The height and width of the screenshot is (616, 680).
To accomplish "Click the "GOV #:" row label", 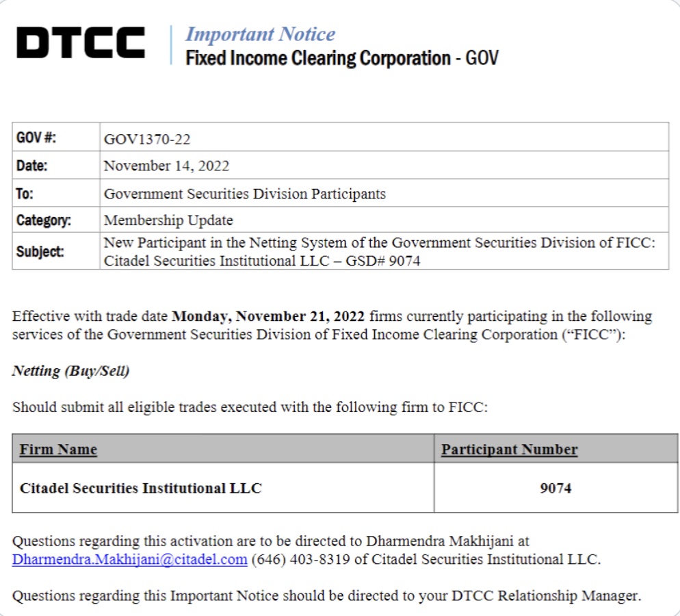I will pyautogui.click(x=36, y=138).
